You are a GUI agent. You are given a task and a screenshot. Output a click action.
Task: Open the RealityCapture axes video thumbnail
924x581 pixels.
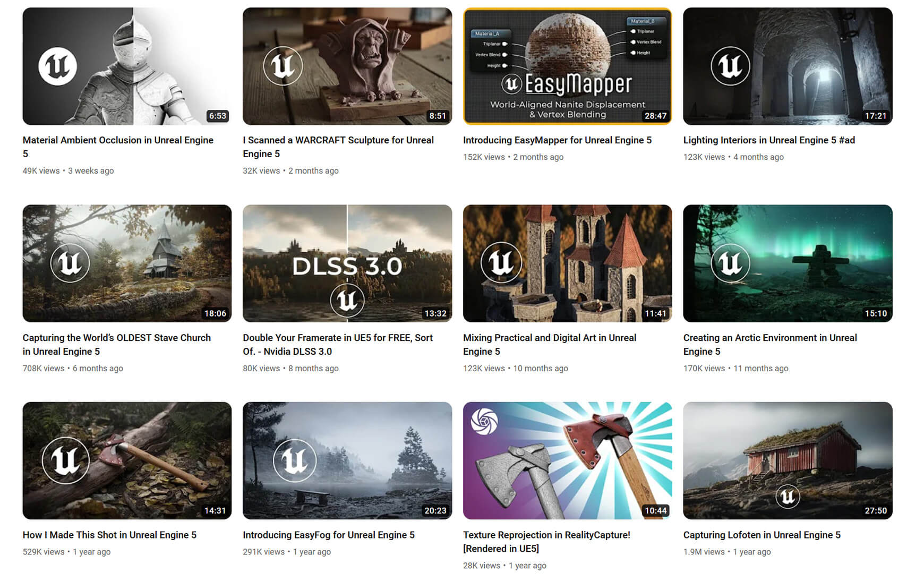[x=567, y=460]
